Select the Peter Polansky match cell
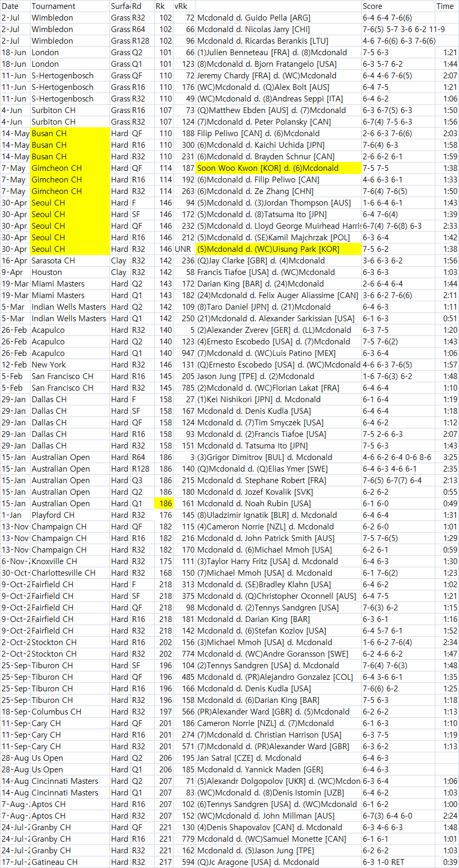This screenshot has width=459, height=868. [279, 121]
